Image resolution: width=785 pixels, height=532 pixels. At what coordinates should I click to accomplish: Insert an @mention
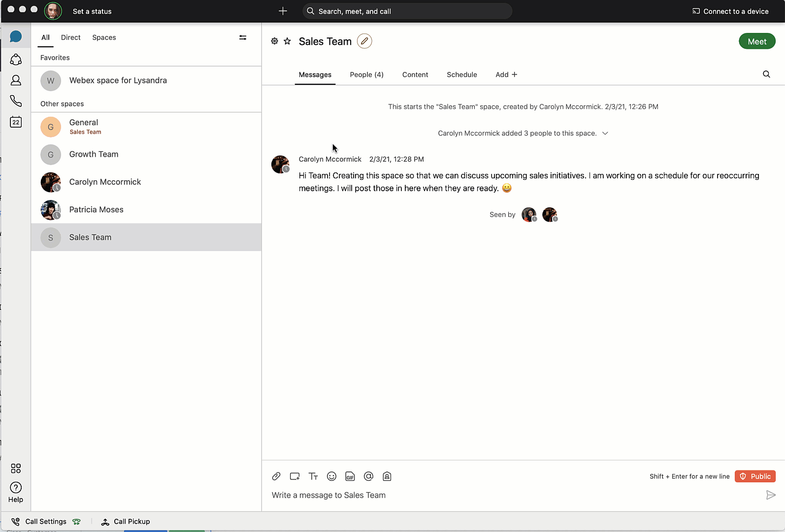[x=368, y=476]
